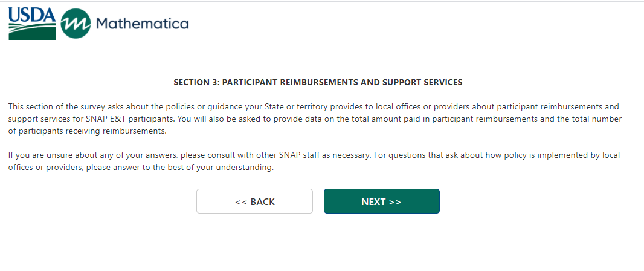Click "please answer to the best of your understanding"

(180, 168)
